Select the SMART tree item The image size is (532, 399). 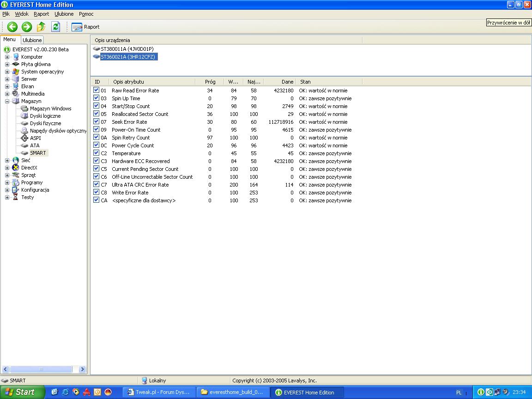tap(38, 153)
